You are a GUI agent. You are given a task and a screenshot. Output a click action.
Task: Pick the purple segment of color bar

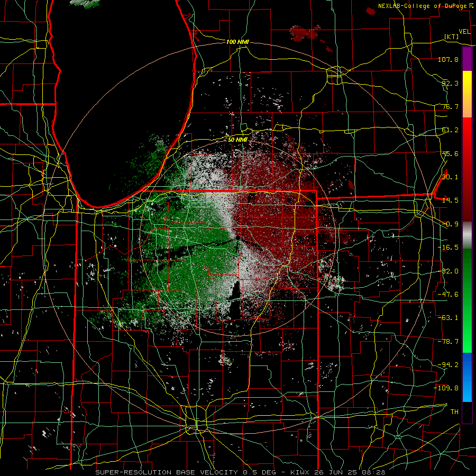click(x=467, y=59)
